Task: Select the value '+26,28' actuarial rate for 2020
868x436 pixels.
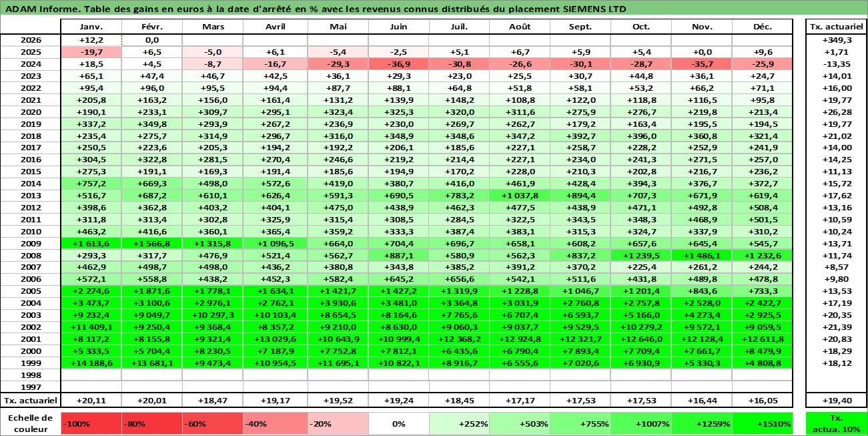Action: click(836, 112)
